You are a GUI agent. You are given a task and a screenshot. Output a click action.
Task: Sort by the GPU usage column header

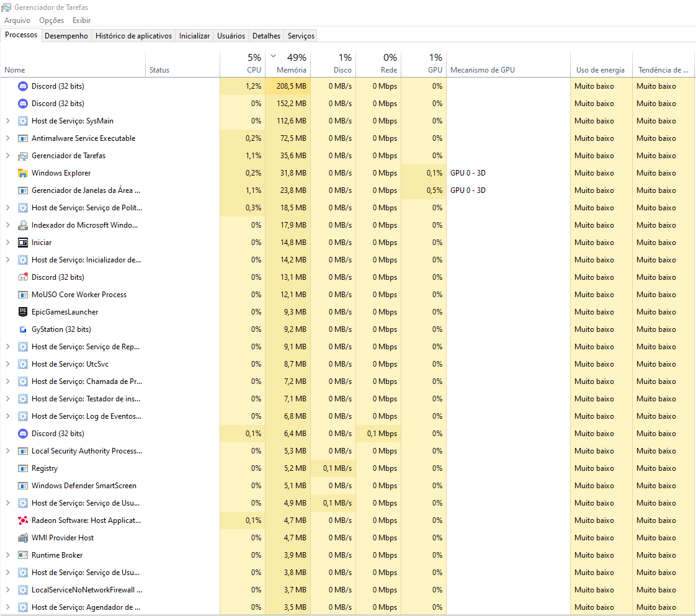pos(424,64)
